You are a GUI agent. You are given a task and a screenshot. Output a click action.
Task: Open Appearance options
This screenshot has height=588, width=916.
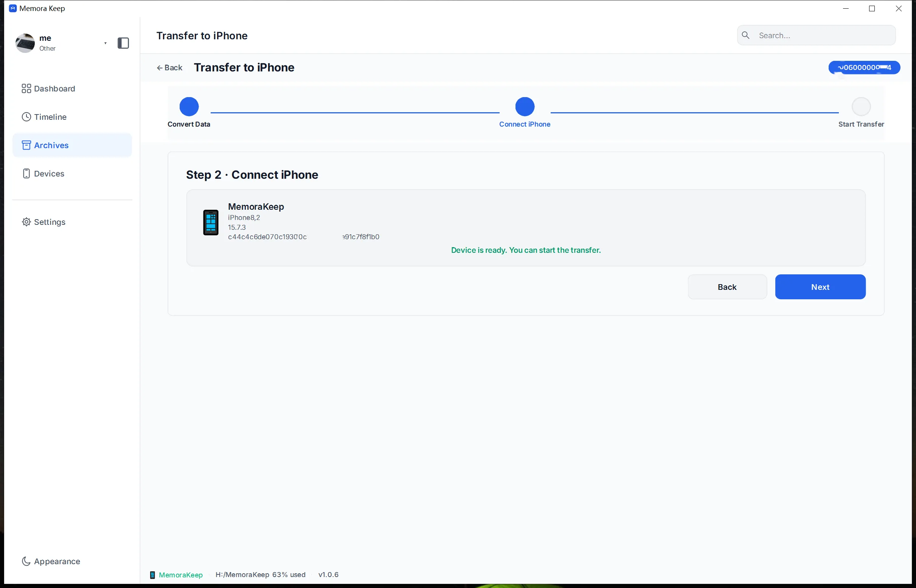pyautogui.click(x=73, y=561)
